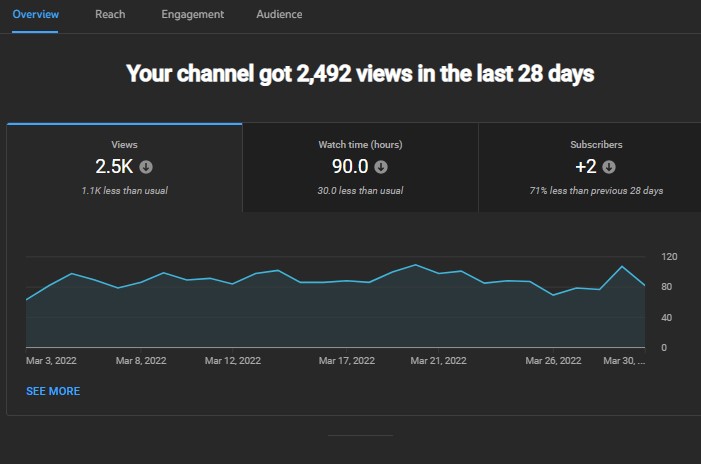Click the down-arrow icon next to 90.0 watch time
This screenshot has width=701, height=464.
click(381, 167)
